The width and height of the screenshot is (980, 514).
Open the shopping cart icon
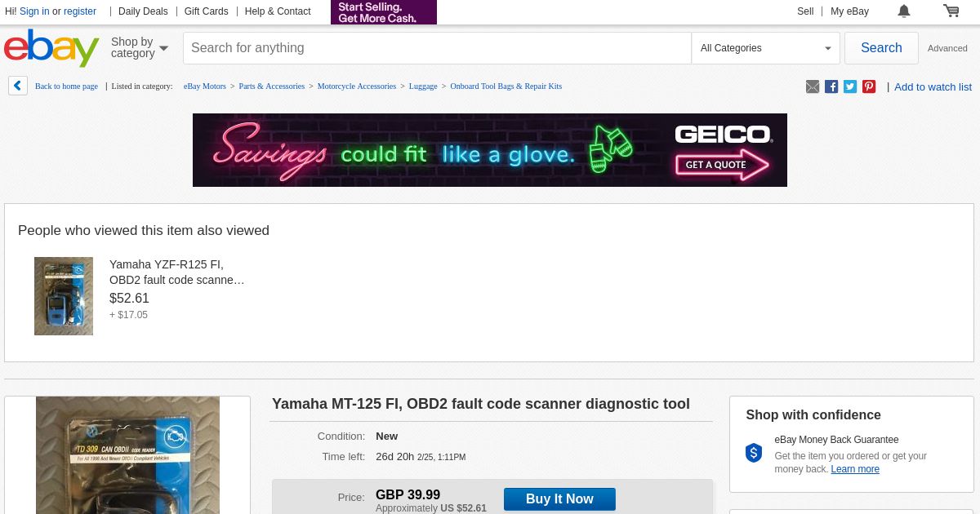point(951,11)
